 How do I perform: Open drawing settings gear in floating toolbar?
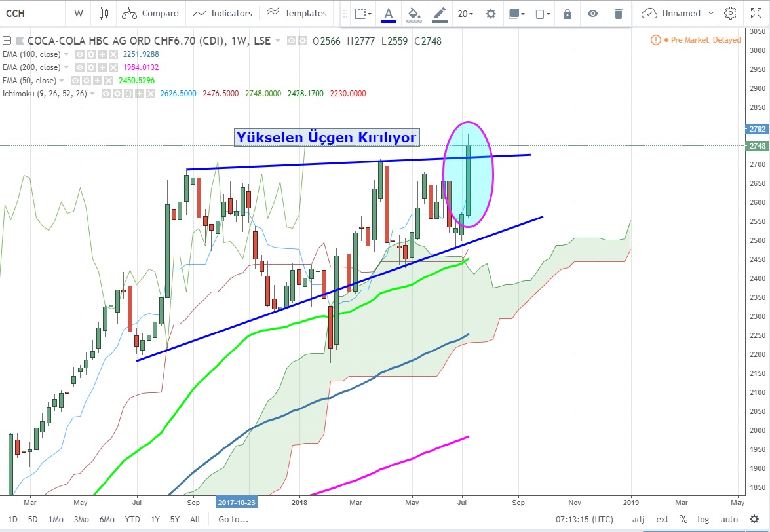click(x=491, y=14)
